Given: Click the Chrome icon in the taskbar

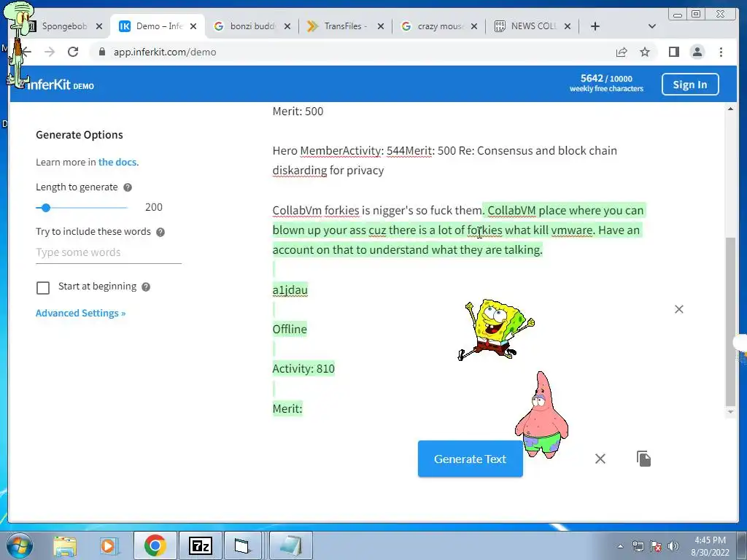Looking at the screenshot, I should pos(155,545).
